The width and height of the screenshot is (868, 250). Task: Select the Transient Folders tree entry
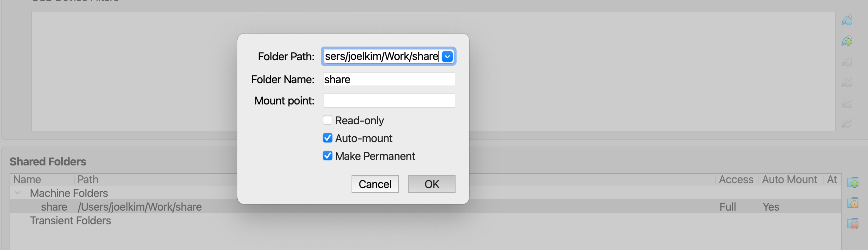pyautogui.click(x=70, y=221)
